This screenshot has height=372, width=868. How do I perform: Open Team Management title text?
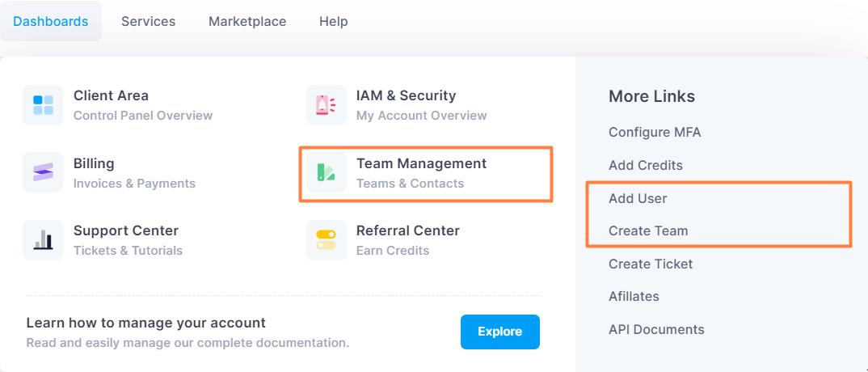pos(421,163)
